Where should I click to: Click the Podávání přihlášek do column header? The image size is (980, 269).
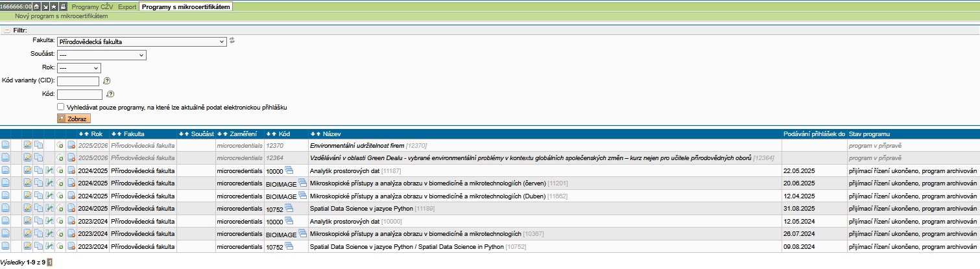(x=814, y=134)
